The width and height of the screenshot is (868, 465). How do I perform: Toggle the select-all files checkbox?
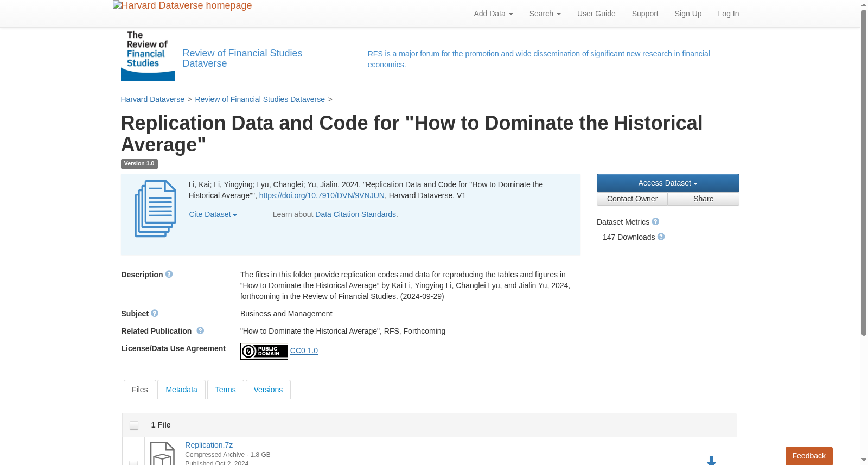tap(134, 425)
